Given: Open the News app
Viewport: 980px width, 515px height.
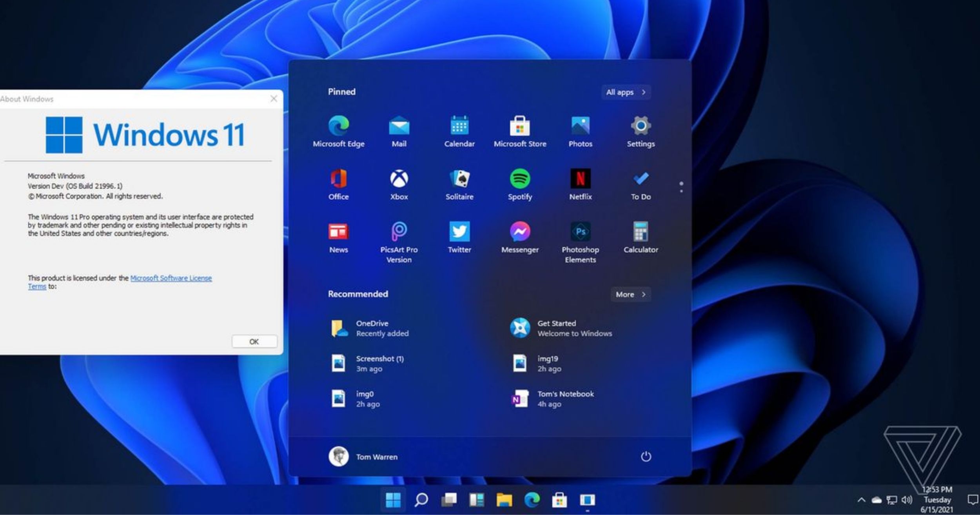Looking at the screenshot, I should 339,238.
